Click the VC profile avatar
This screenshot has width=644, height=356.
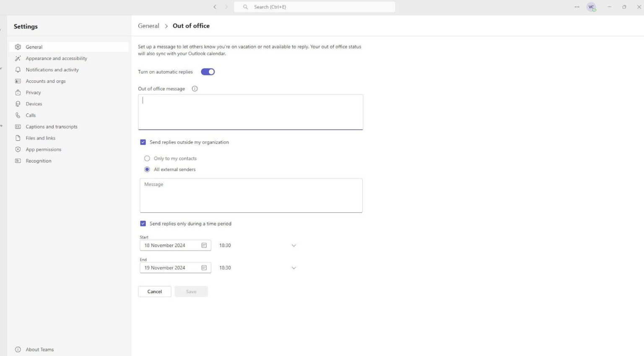tap(591, 7)
